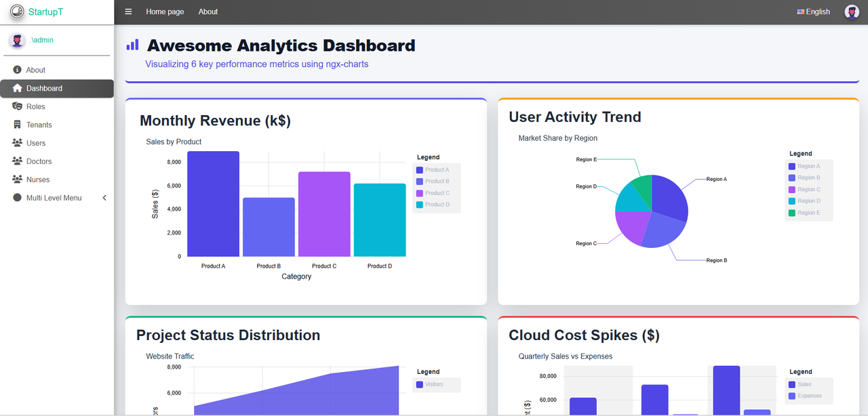Click Region D legend color swatch
The width and height of the screenshot is (868, 416).
[792, 201]
